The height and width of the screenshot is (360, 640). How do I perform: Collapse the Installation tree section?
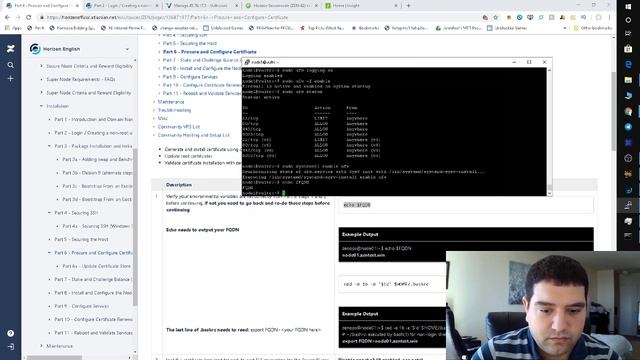point(41,106)
